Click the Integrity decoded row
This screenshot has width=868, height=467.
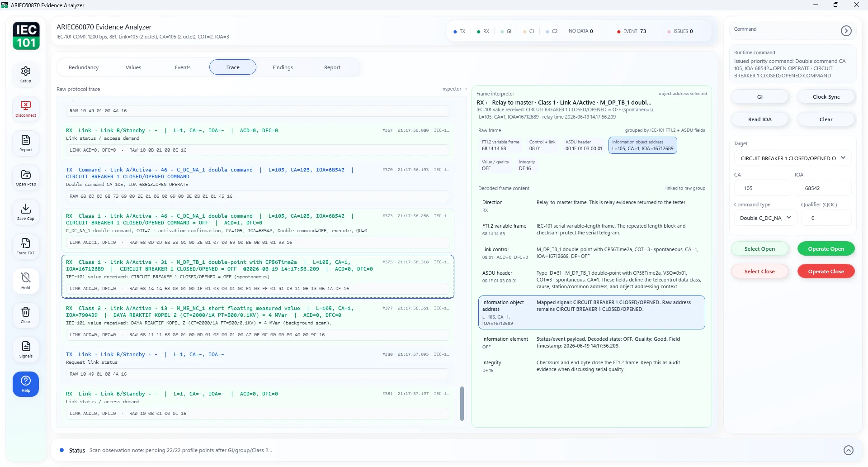(x=591, y=366)
